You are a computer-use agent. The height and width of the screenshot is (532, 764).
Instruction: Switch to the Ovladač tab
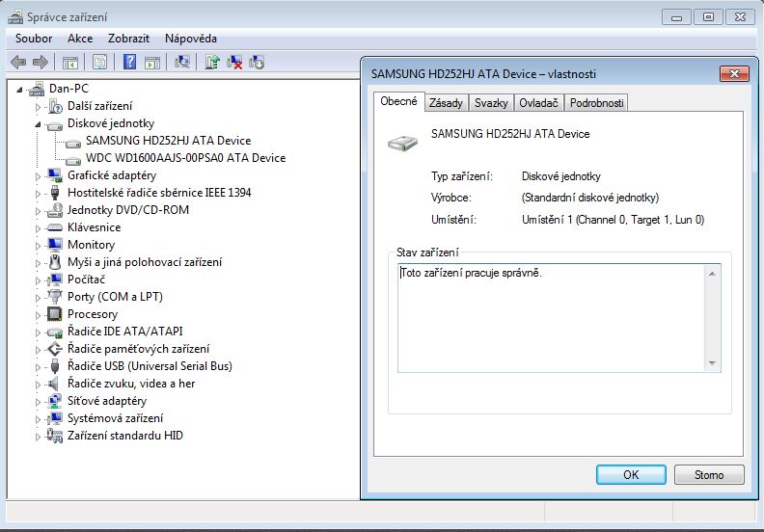(x=538, y=103)
